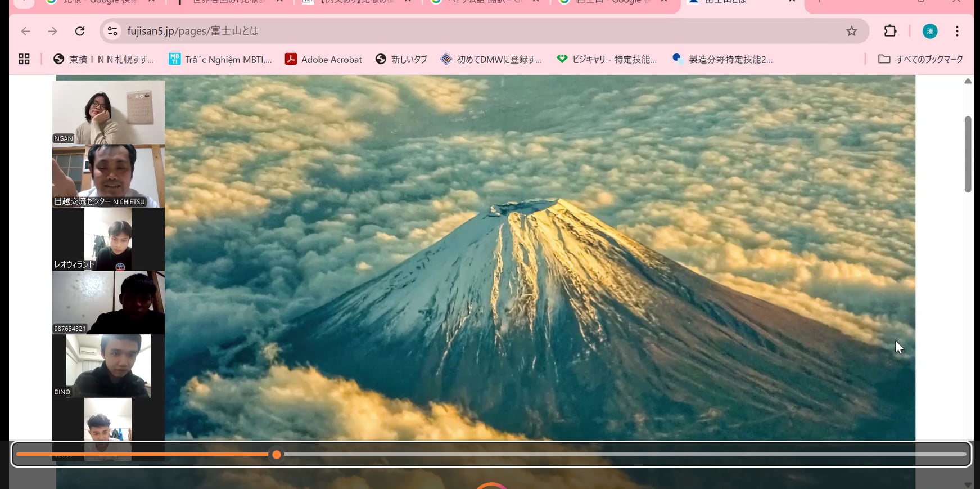The width and height of the screenshot is (980, 489).
Task: Select NGAN participant video thumbnail
Action: (x=109, y=113)
